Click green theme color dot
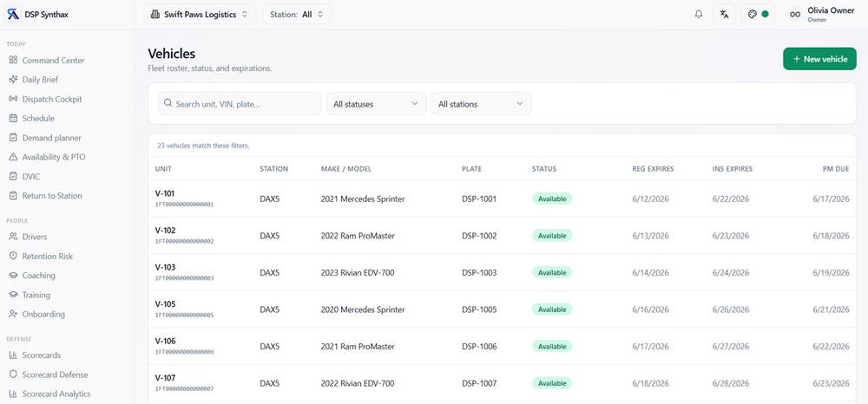Viewport: 868px width, 404px height. pos(765,15)
